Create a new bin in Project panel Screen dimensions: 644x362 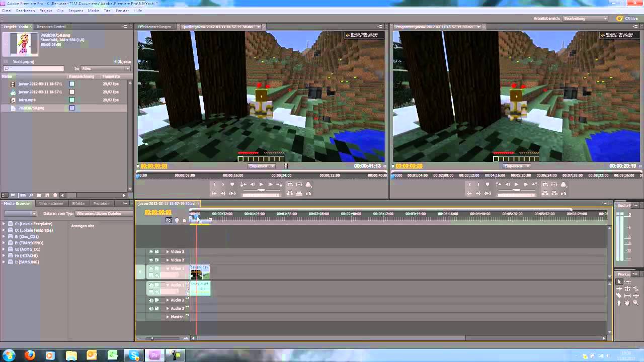[39, 195]
